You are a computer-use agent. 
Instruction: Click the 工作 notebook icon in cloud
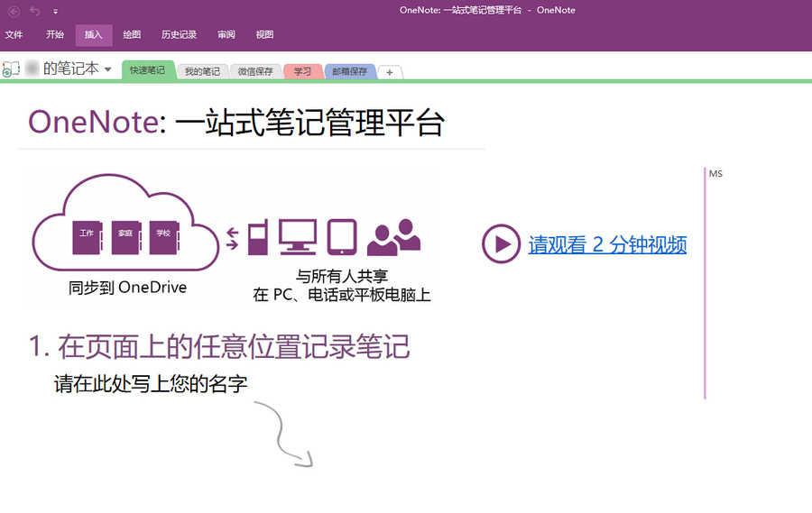[88, 238]
